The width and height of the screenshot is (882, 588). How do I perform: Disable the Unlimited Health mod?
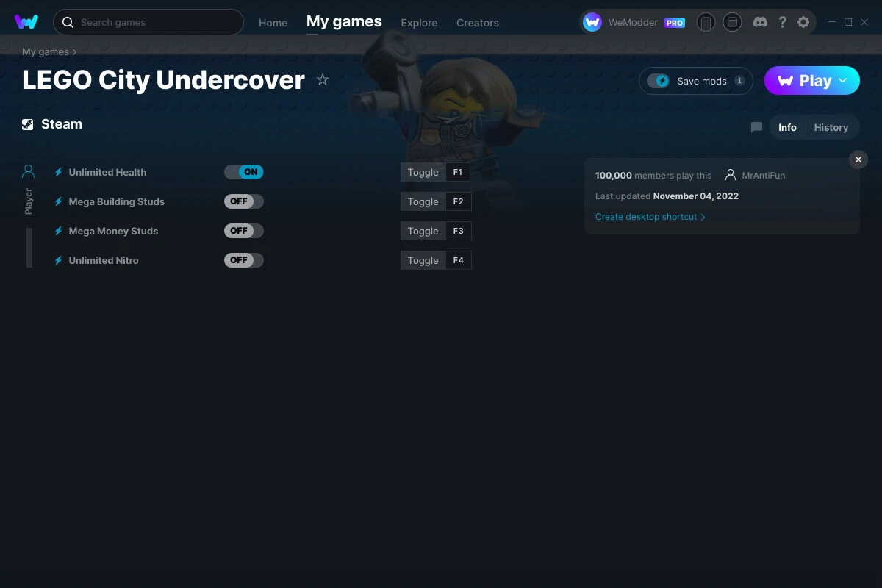pos(243,171)
